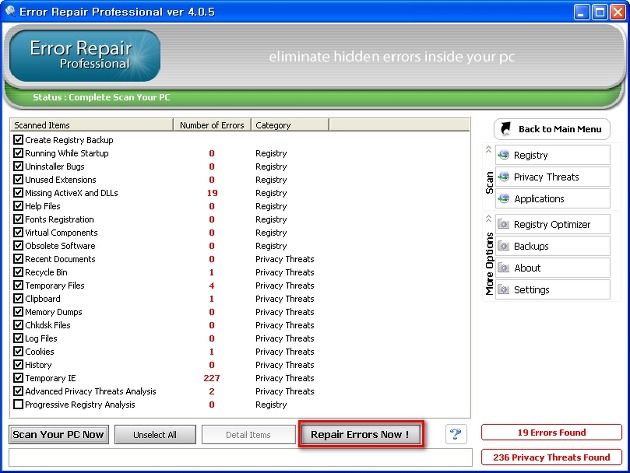Uncheck History checkbox
This screenshot has height=473, width=630.
click(18, 364)
